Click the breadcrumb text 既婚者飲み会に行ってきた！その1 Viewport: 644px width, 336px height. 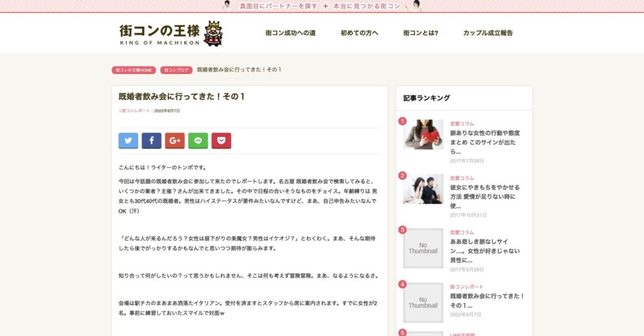click(239, 70)
